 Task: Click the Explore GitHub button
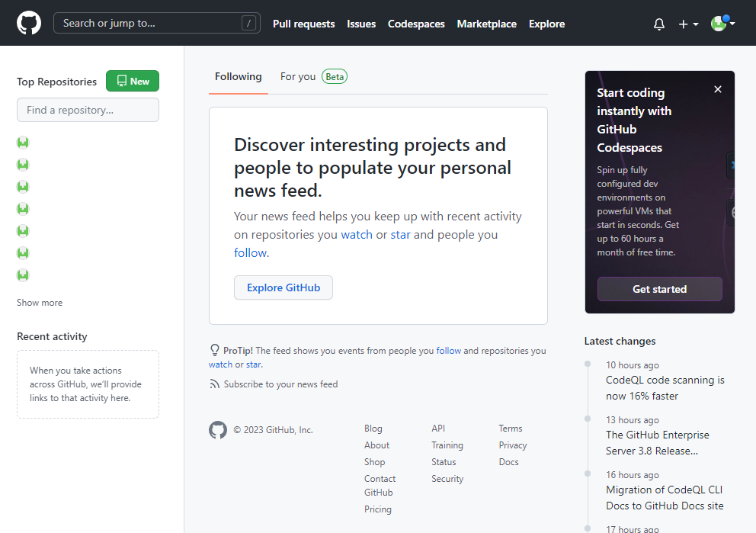(283, 287)
